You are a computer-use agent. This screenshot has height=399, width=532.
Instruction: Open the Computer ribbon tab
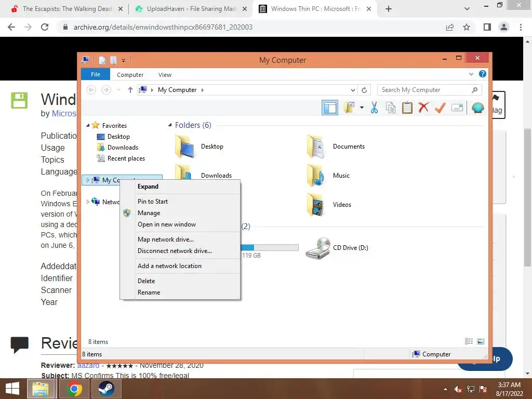pyautogui.click(x=130, y=75)
